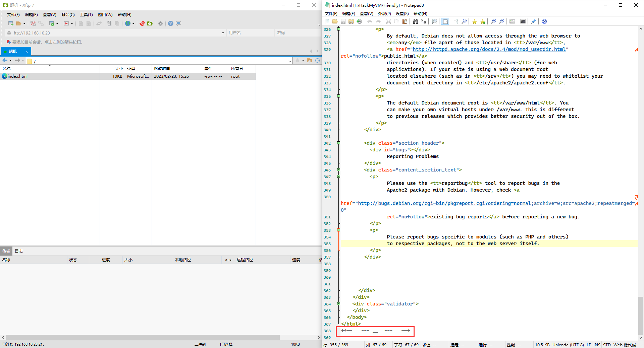Toggle word wrap in Notepad3 toolbar
The width and height of the screenshot is (644, 348).
445,21
